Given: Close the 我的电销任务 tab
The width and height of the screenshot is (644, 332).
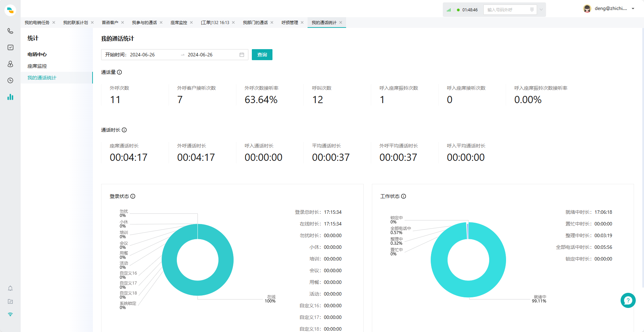Looking at the screenshot, I should (54, 23).
